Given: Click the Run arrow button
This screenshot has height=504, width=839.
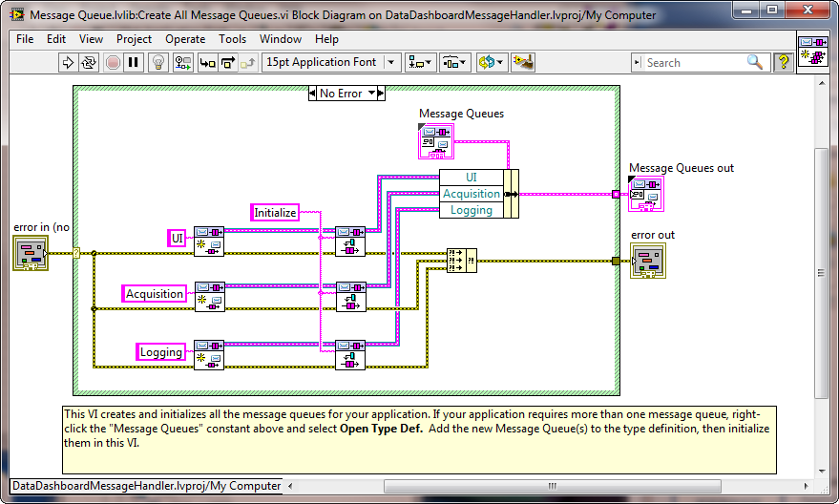Looking at the screenshot, I should pos(68,62).
